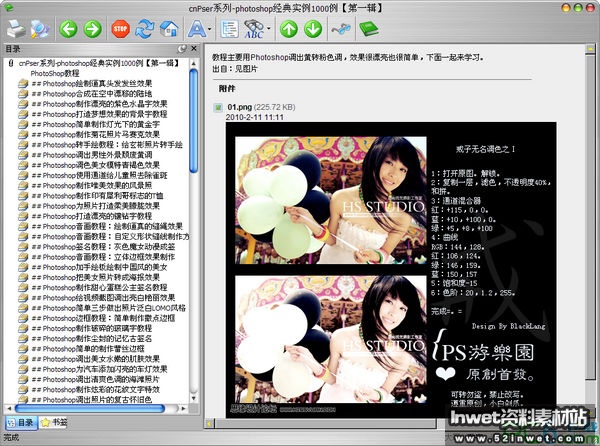
Task: Click the contents tree vertical scrollbar down arrow
Action: (x=194, y=398)
